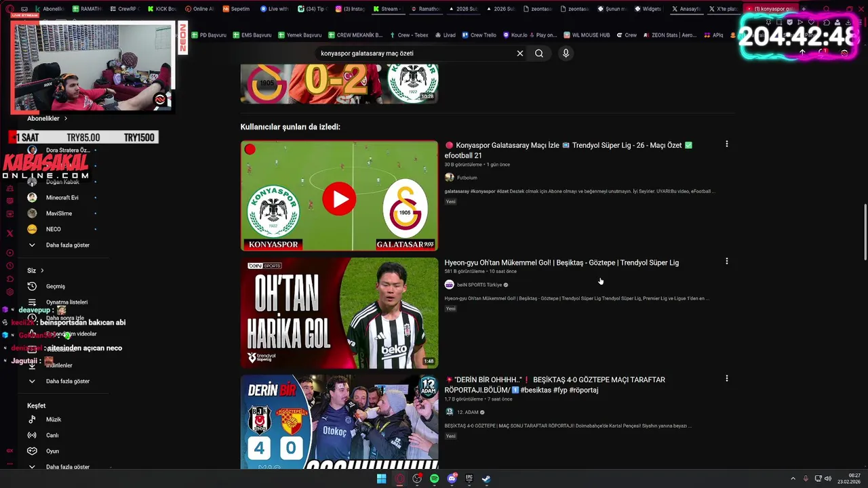The image size is (868, 488).
Task: Open the ZEON Stats bookmark
Action: (669, 35)
